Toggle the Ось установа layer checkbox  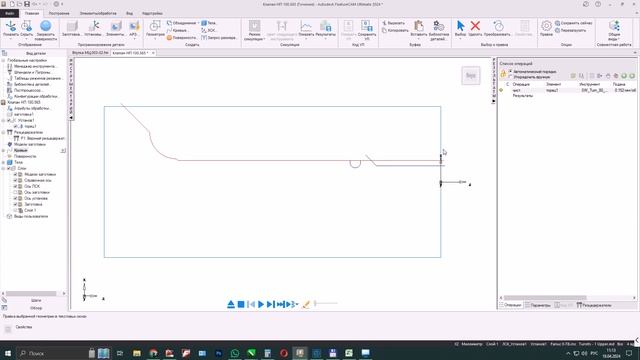click(x=15, y=198)
